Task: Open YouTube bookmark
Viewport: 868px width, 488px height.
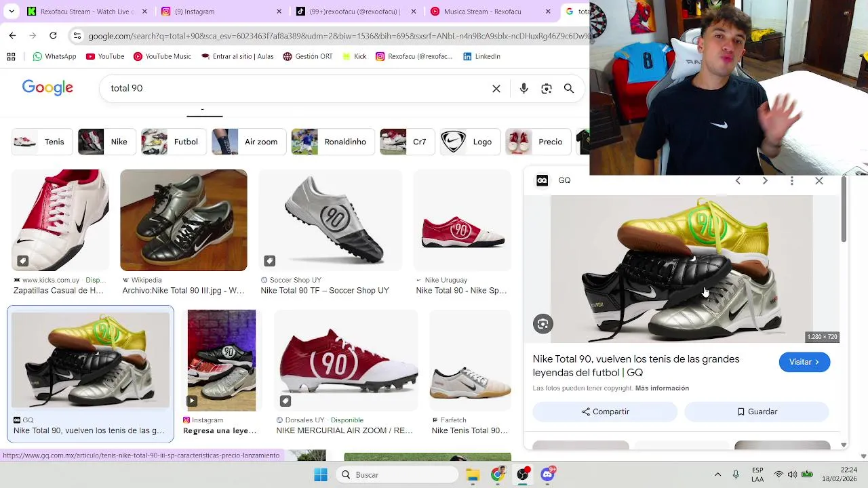Action: (x=105, y=56)
